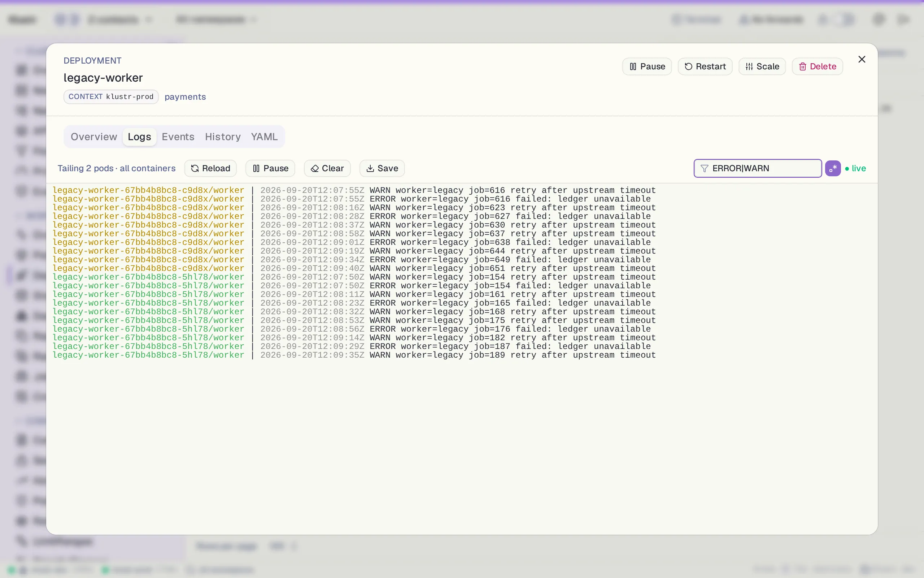Click the CONTEXT klustr-prod badge
The image size is (924, 578).
tap(111, 97)
